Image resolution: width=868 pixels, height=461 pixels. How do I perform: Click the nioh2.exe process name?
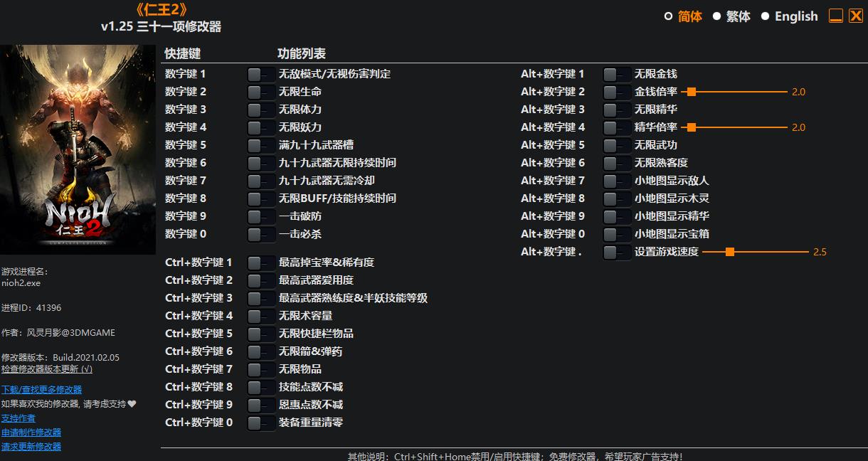21,283
